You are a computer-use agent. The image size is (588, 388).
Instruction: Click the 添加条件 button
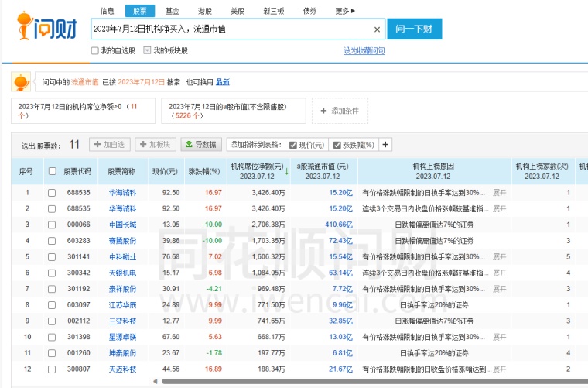pyautogui.click(x=340, y=111)
